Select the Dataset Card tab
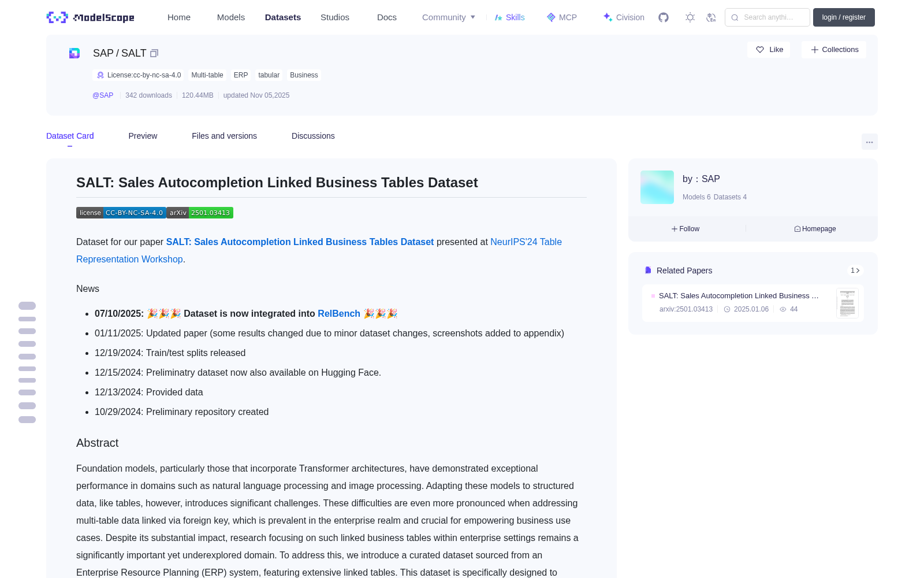 [x=70, y=136]
